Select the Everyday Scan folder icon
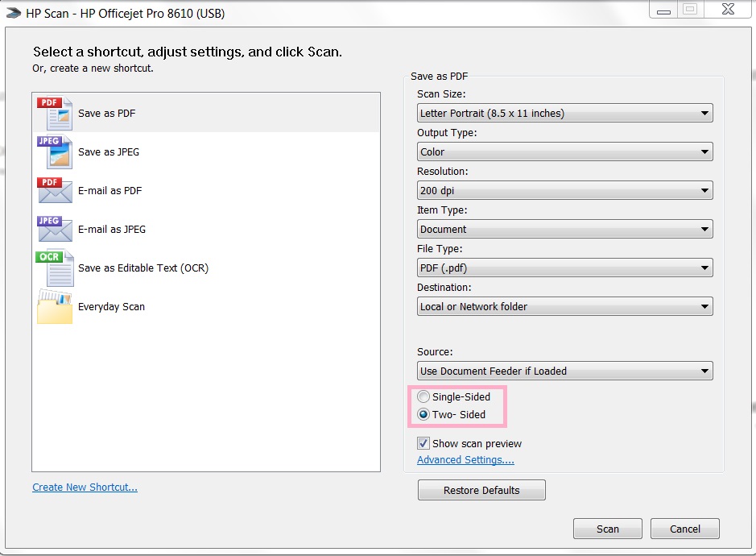Image resolution: width=756 pixels, height=556 pixels. (x=55, y=307)
